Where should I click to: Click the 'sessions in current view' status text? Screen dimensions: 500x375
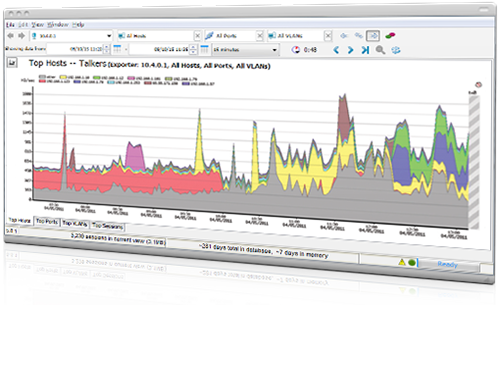(x=118, y=239)
